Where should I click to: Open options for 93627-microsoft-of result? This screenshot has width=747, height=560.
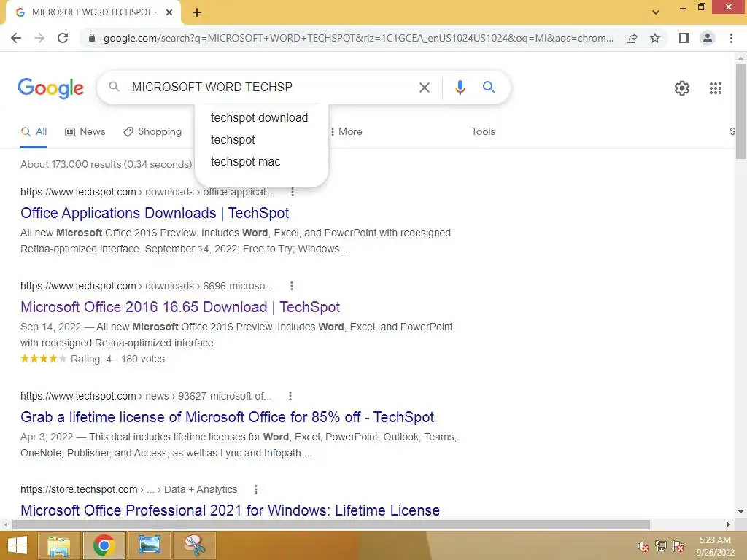point(290,396)
